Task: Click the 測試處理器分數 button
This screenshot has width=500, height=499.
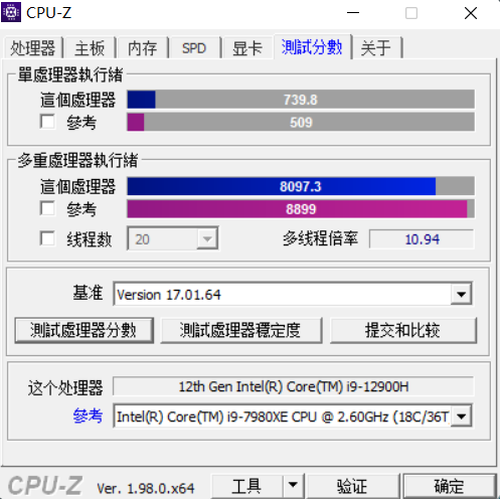Action: [x=84, y=330]
